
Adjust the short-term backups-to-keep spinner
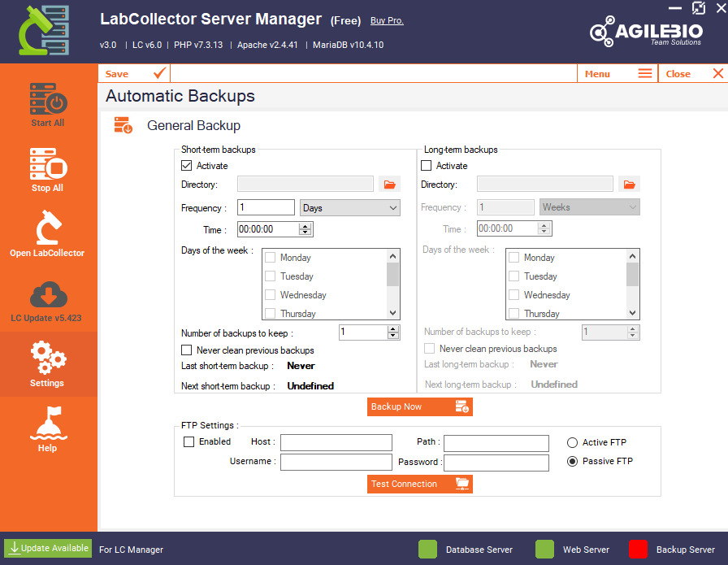coord(392,332)
